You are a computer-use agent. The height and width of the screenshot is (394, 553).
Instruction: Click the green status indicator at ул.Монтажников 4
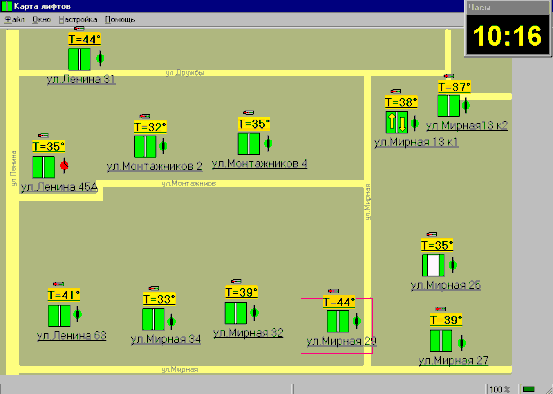pos(268,143)
